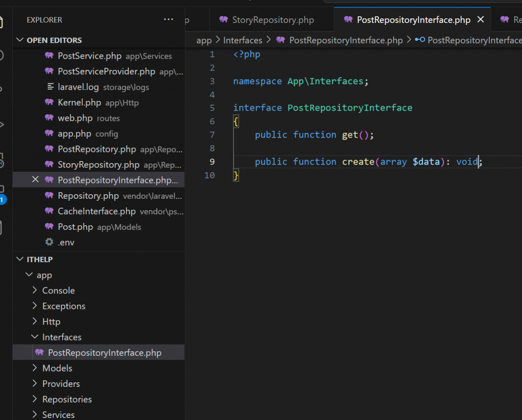Switch to StoryRepository.php editor tab
This screenshot has width=522, height=420.
272,20
